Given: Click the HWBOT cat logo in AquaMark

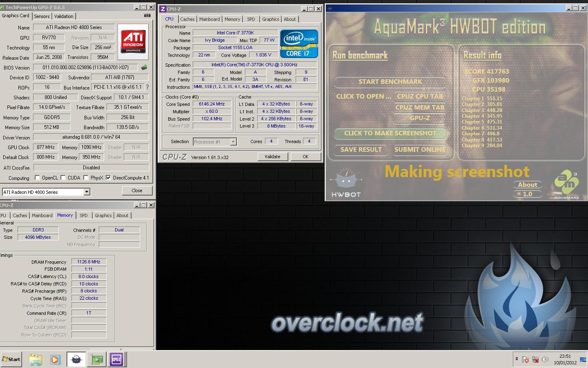Looking at the screenshot, I should (x=346, y=183).
